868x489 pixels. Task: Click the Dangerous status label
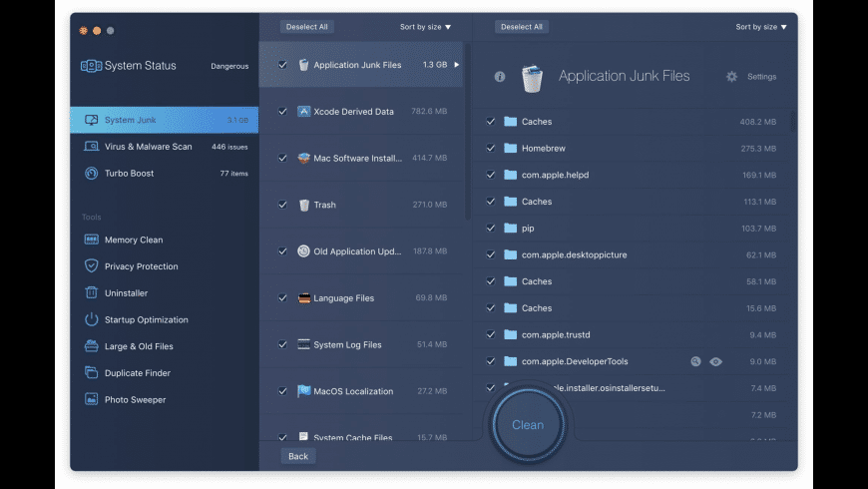[229, 66]
